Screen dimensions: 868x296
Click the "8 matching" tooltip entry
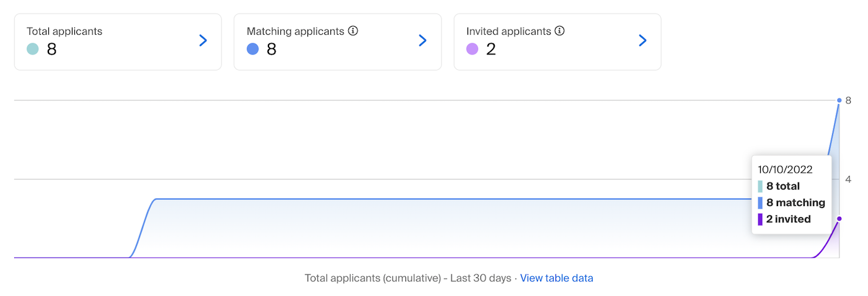coord(795,202)
